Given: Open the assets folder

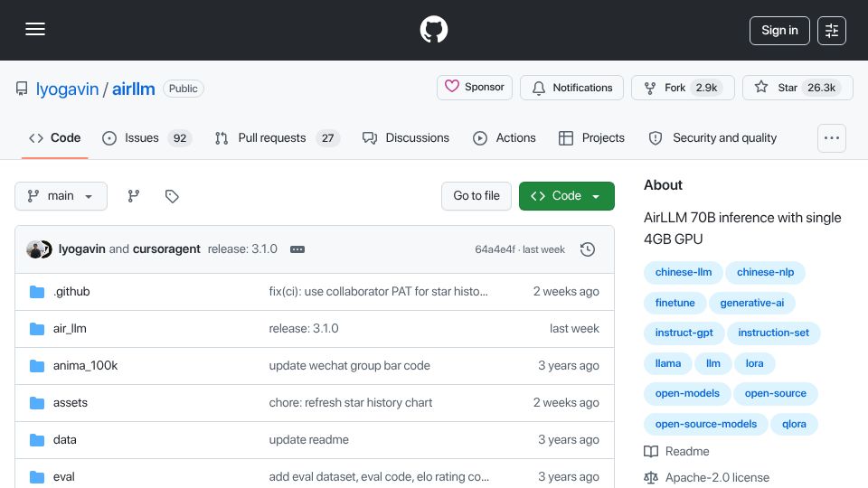Looking at the screenshot, I should click(x=71, y=403).
